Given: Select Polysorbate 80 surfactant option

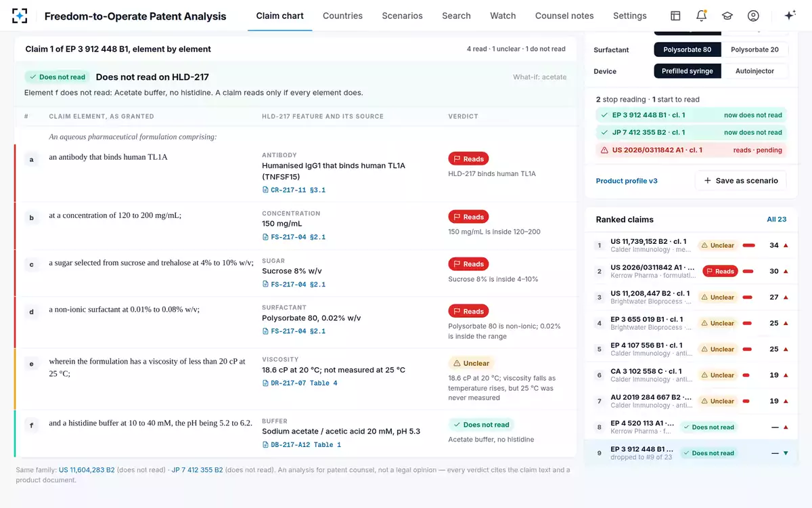Looking at the screenshot, I should coord(687,49).
